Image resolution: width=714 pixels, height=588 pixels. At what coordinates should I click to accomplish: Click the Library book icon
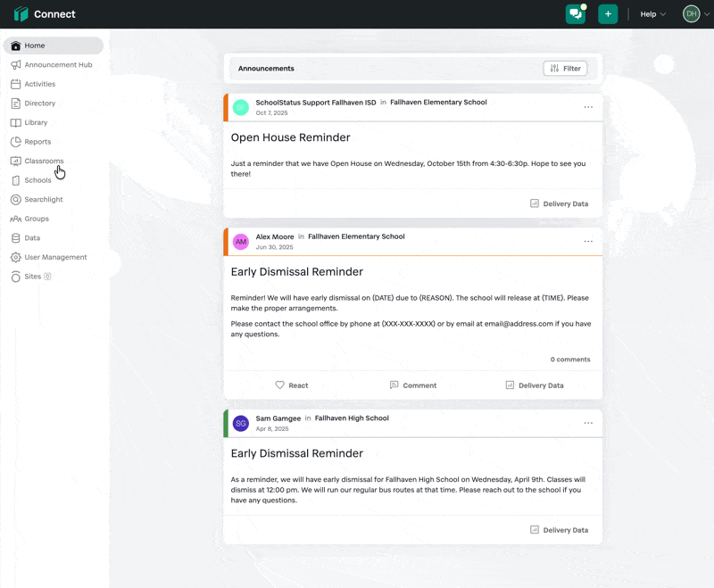[x=16, y=122]
